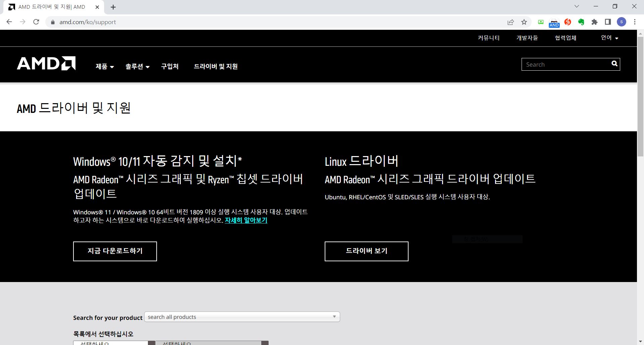Select the AMD 드라이버 및 지원 browser tab
Image resolution: width=644 pixels, height=345 pixels.
pos(54,7)
